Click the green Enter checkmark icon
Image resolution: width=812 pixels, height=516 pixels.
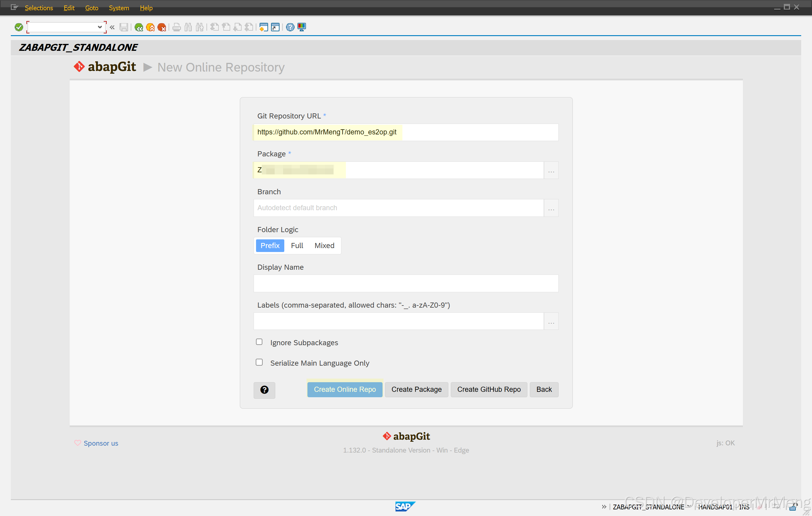[19, 27]
